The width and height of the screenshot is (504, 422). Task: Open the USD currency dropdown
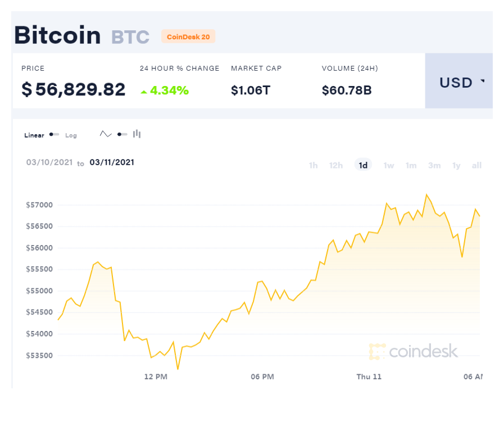458,81
